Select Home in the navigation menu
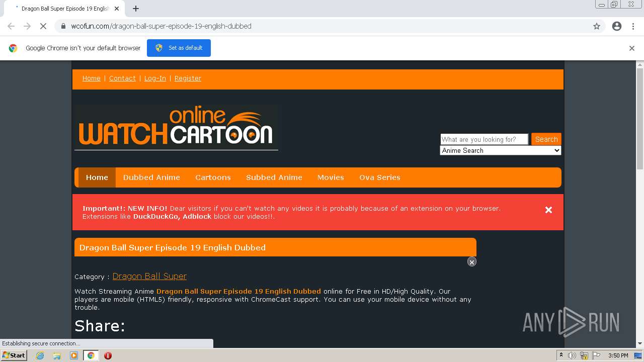644x362 pixels. 97,177
